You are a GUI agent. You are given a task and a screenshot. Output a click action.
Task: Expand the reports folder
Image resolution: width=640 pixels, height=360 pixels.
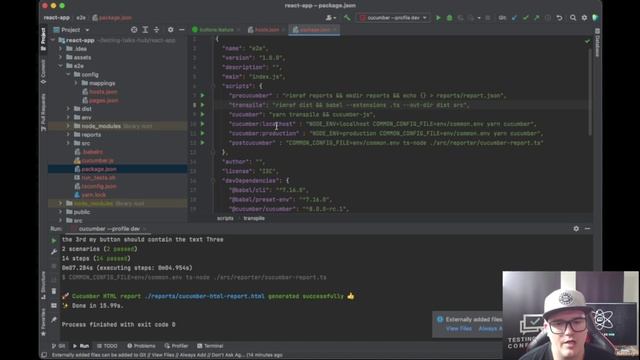pyautogui.click(x=69, y=135)
